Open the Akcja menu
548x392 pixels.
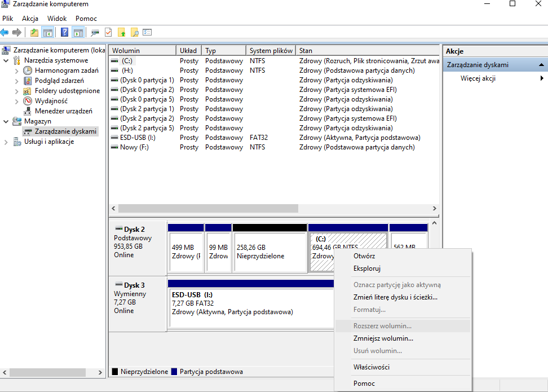[x=30, y=19]
